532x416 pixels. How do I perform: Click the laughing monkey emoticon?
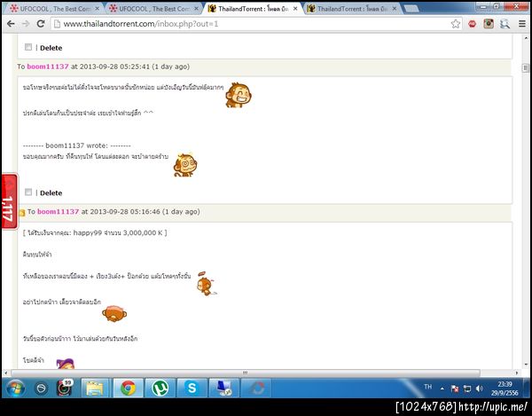pos(239,95)
